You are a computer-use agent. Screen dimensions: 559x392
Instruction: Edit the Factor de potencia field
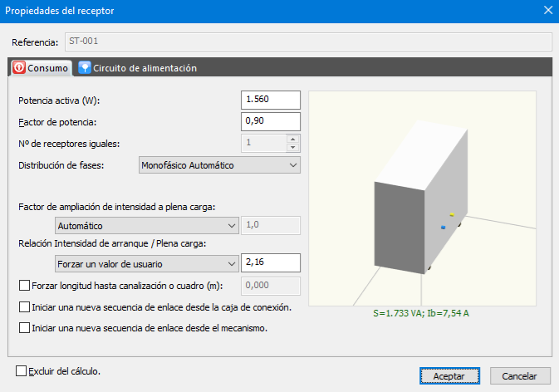coord(271,121)
